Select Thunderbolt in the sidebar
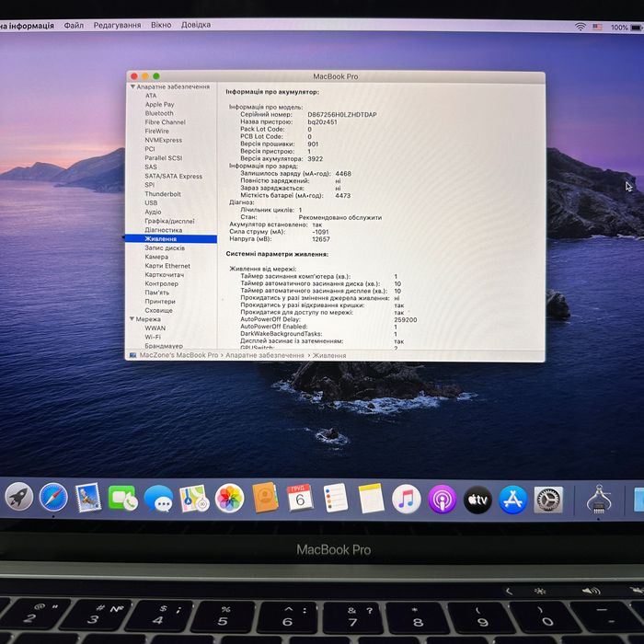The height and width of the screenshot is (644, 644). click(163, 194)
